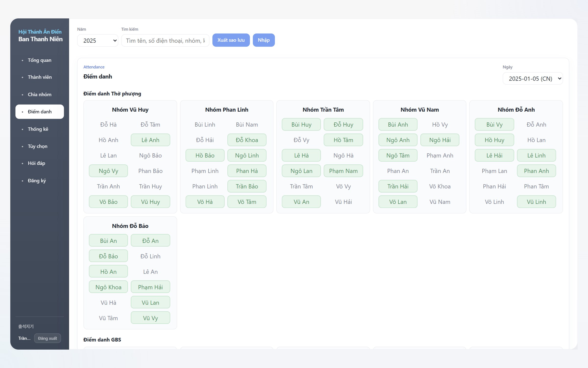Mark Đỗ Linh as present

click(150, 256)
